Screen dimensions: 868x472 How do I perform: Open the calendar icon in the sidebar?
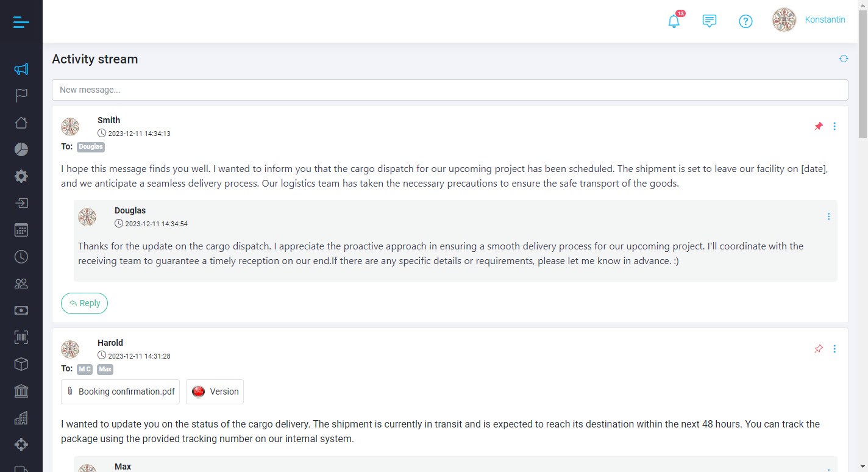click(x=21, y=230)
